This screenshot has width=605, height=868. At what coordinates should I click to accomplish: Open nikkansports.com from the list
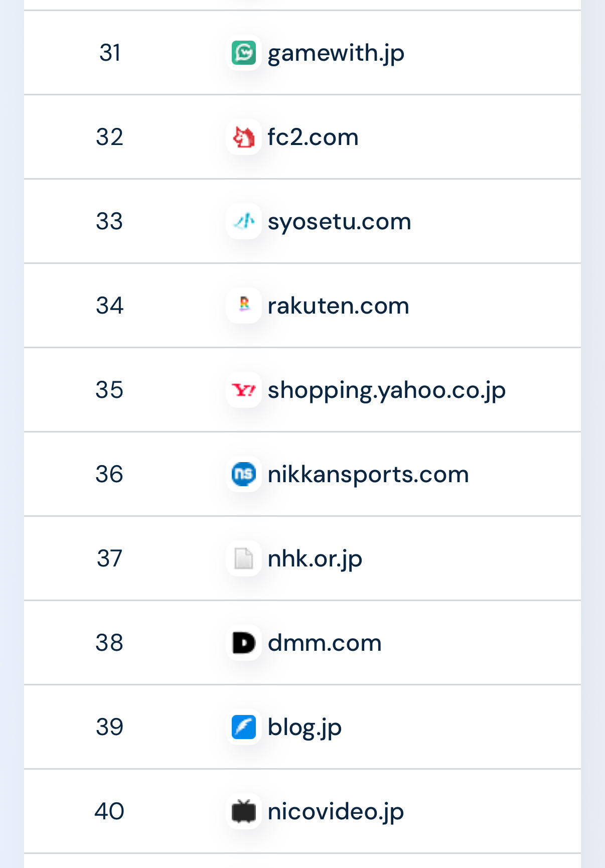click(368, 475)
